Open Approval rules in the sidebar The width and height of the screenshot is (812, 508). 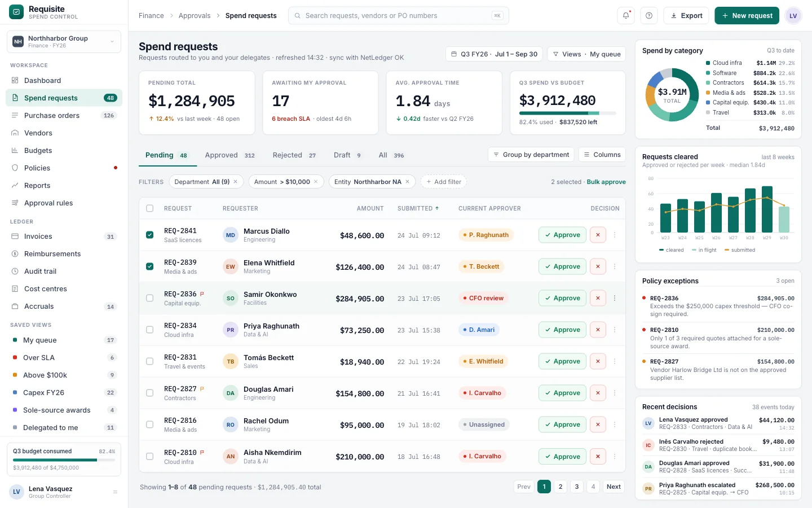[64, 203]
